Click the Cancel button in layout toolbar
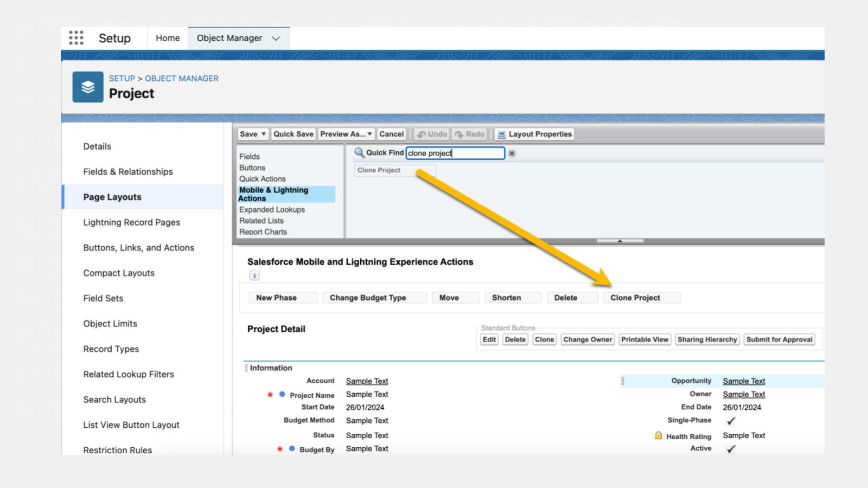 click(x=392, y=134)
